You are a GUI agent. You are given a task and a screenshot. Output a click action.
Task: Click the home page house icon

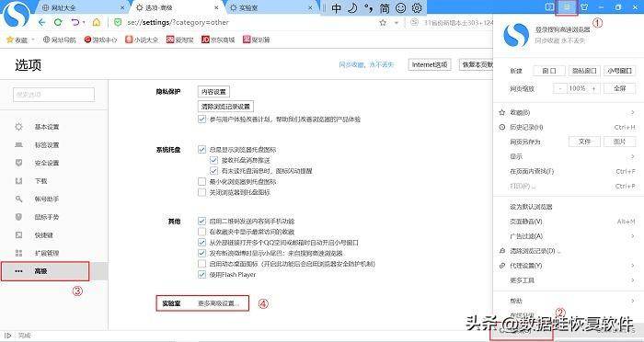(96, 23)
